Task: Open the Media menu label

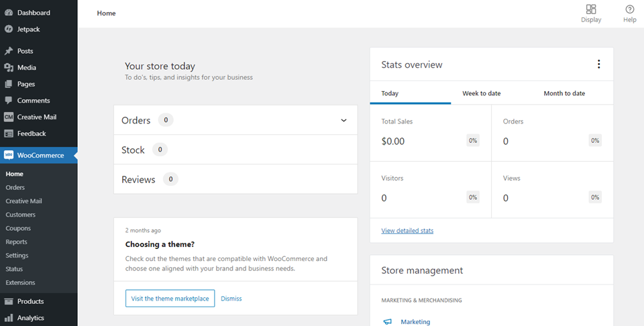Action: [x=27, y=67]
